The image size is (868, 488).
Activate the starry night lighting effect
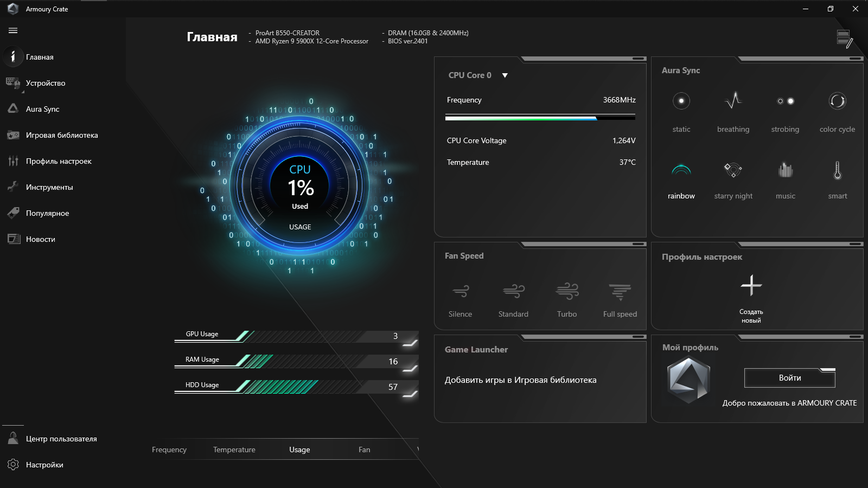[732, 179]
